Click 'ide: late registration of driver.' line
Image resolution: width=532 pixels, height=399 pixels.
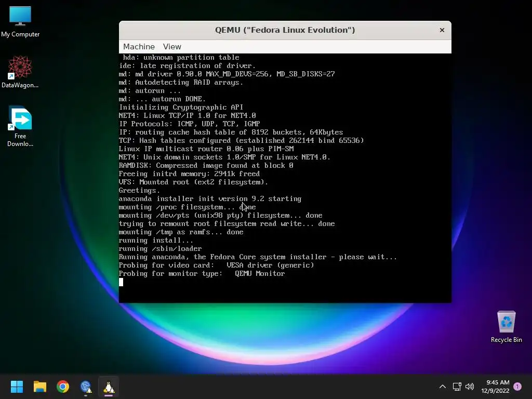[187, 66]
